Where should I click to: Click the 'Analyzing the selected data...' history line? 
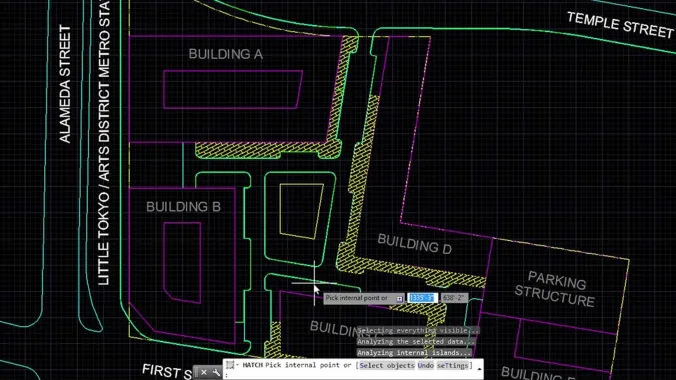point(416,342)
